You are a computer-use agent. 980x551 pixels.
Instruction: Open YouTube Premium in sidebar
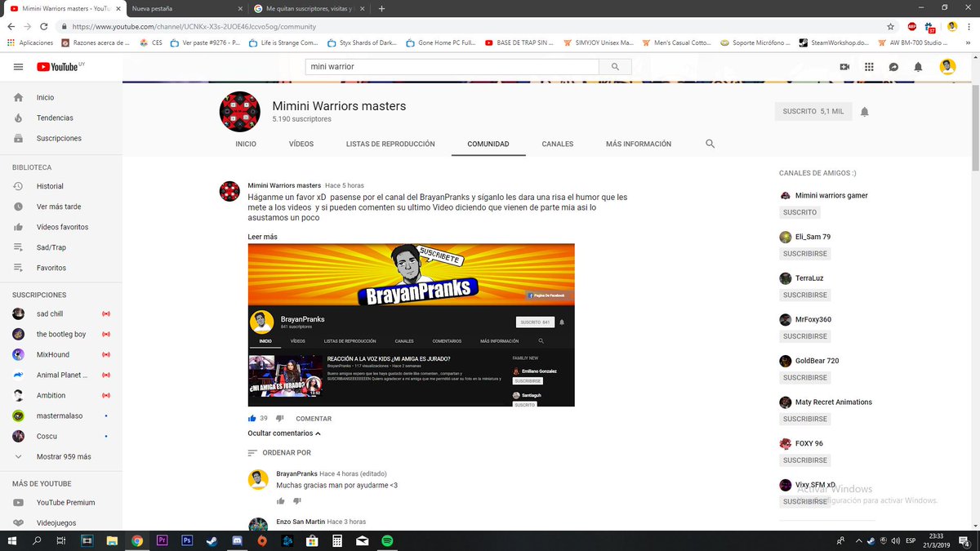tap(61, 502)
